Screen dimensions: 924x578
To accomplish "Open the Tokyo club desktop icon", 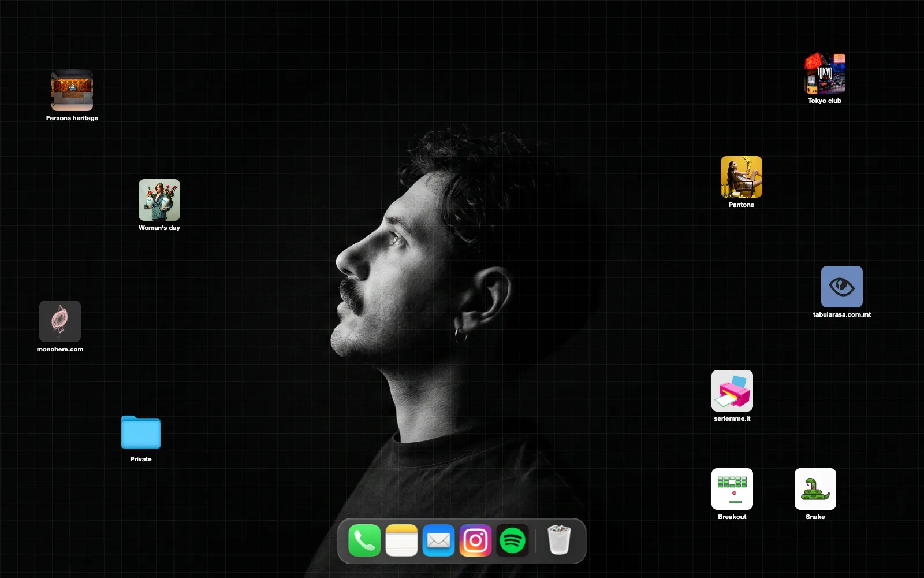I will tap(825, 73).
